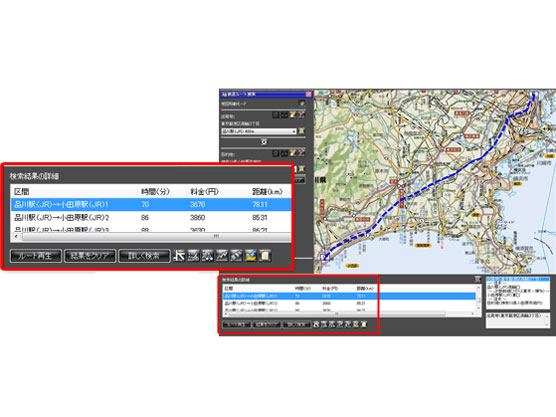Click 結果をクリア button in the enlarged callout
The image size is (556, 417).
click(x=90, y=256)
